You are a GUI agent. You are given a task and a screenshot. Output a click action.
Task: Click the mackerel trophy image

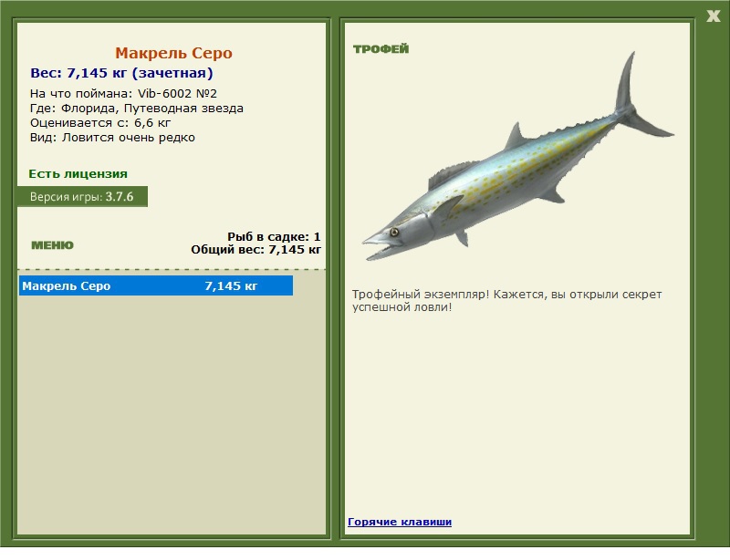click(x=517, y=156)
